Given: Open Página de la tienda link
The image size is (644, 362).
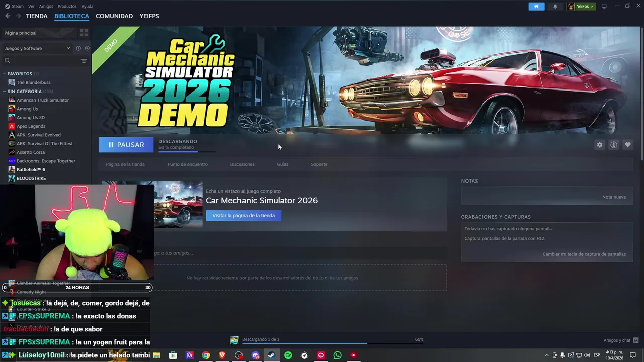Looking at the screenshot, I should [125, 164].
